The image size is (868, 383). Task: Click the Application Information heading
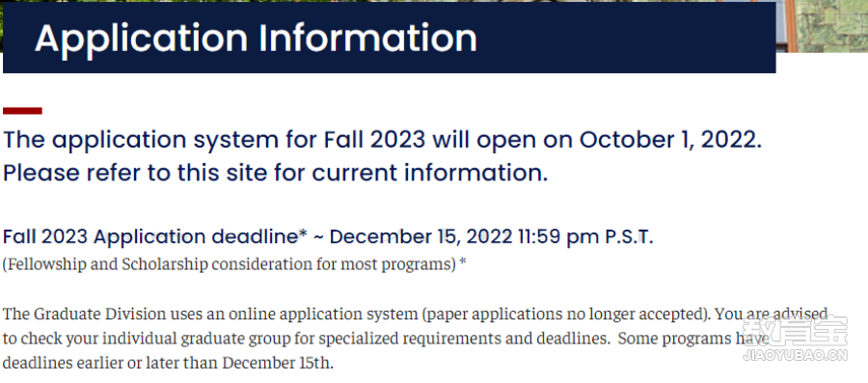pos(256,39)
